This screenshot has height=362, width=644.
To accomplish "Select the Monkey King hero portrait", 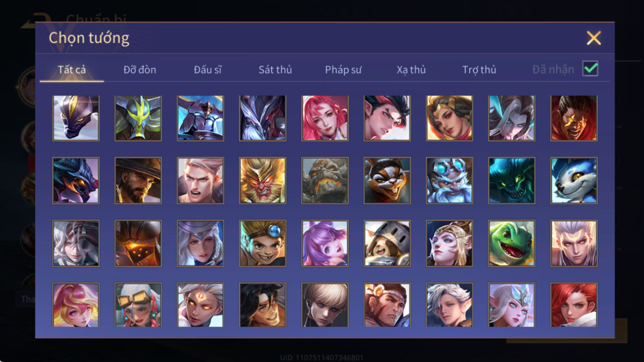I will [262, 181].
